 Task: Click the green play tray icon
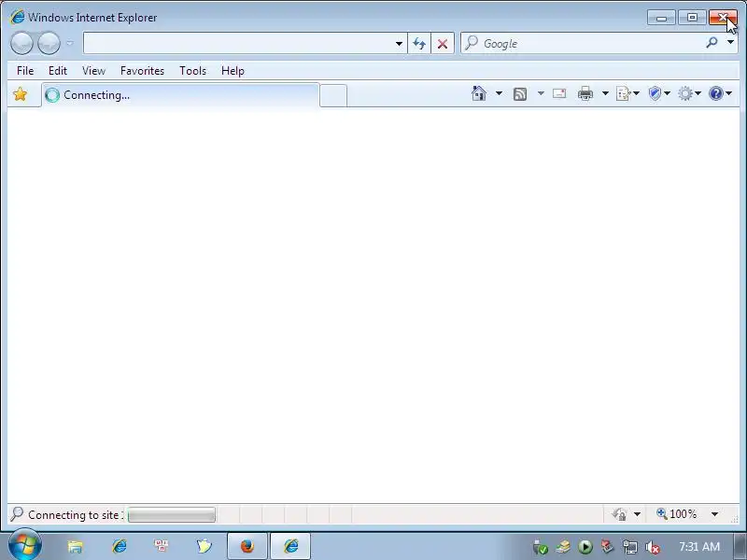point(585,547)
